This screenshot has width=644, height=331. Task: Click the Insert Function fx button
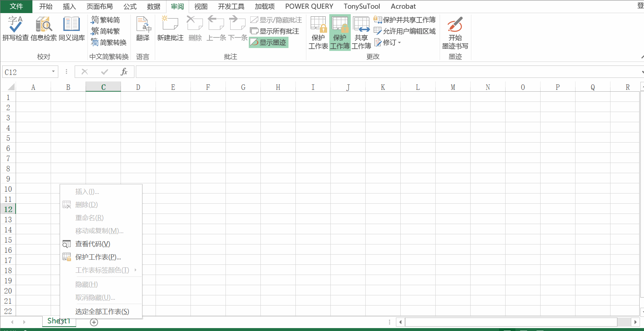pyautogui.click(x=124, y=72)
